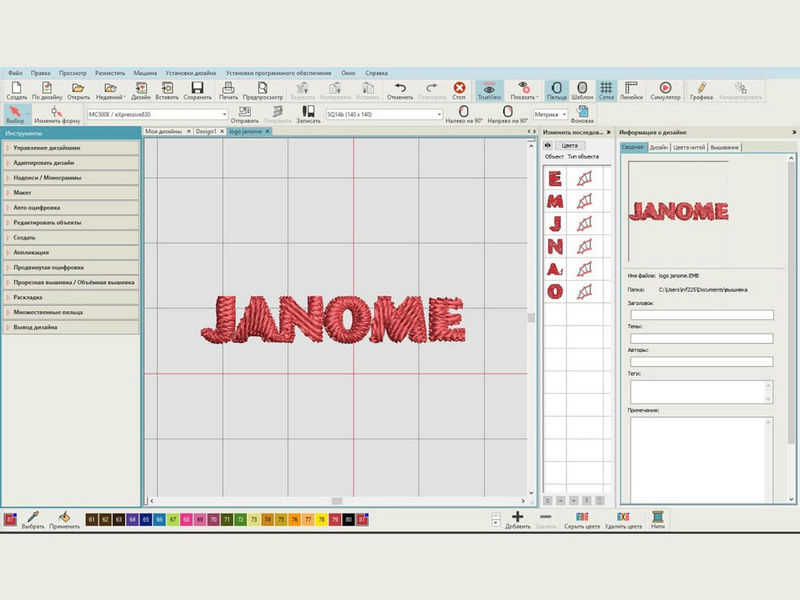
Task: Expand Управление дизайнами toolbox section
Action: point(71,148)
